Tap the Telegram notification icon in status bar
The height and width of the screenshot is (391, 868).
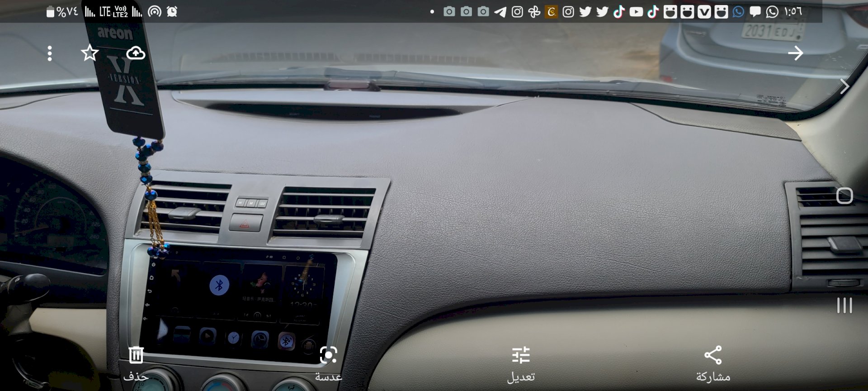pos(500,12)
